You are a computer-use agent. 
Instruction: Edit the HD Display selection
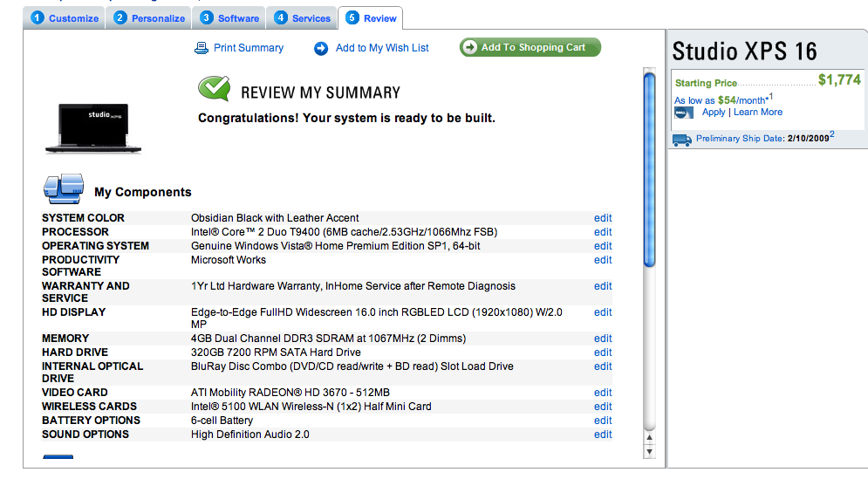pos(603,312)
